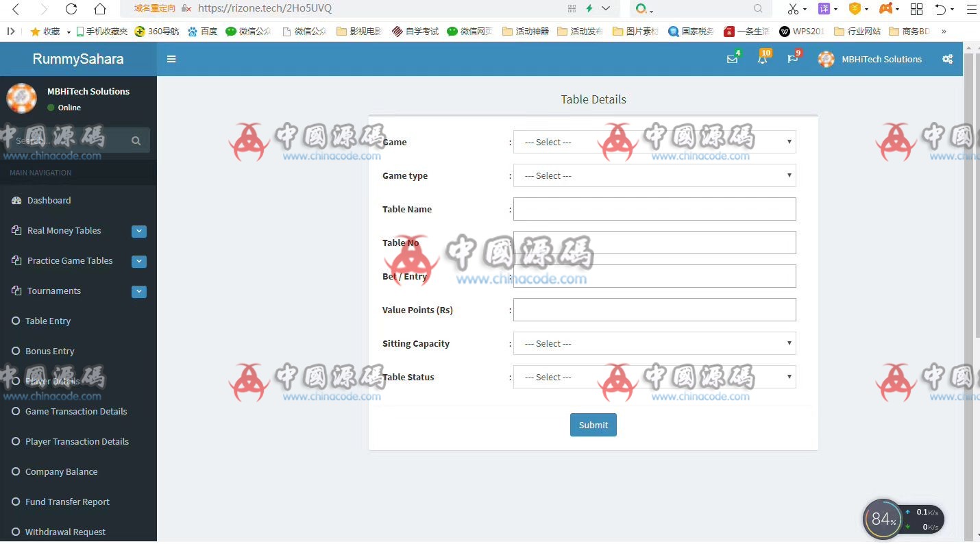The width and height of the screenshot is (980, 544).
Task: Click the Value Points (Rs) input field
Action: tap(654, 310)
